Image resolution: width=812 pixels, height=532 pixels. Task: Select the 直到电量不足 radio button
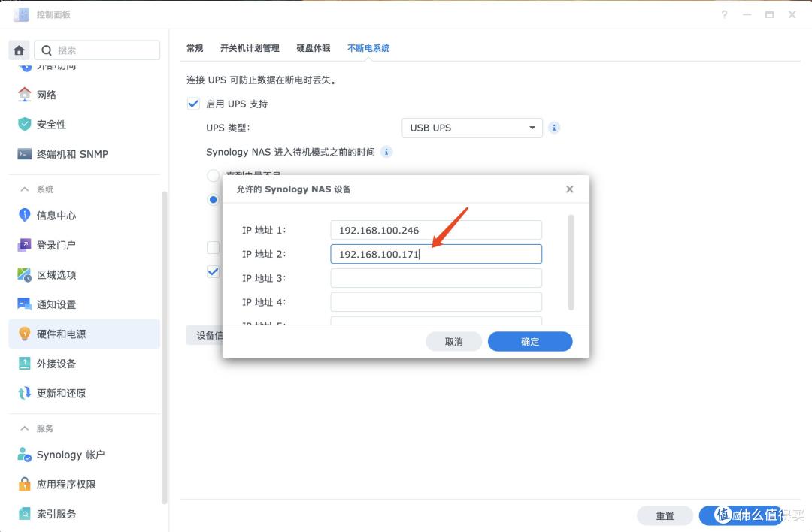(x=213, y=175)
